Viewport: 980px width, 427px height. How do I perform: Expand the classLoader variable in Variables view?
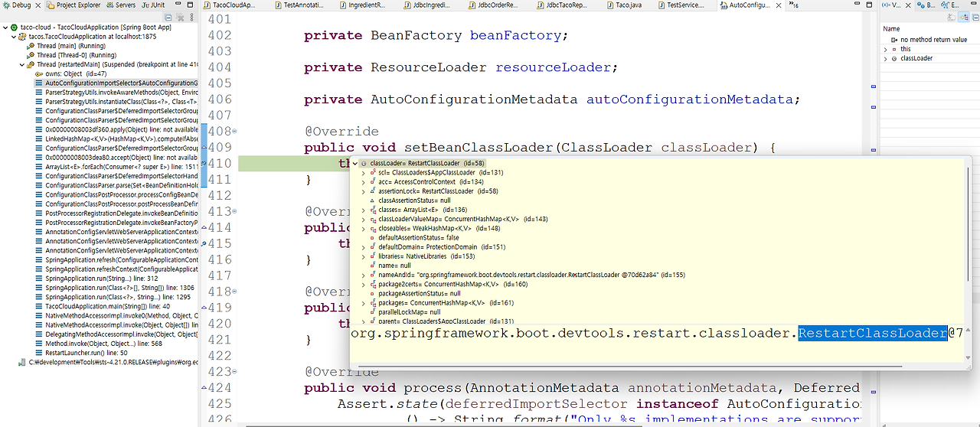click(886, 58)
